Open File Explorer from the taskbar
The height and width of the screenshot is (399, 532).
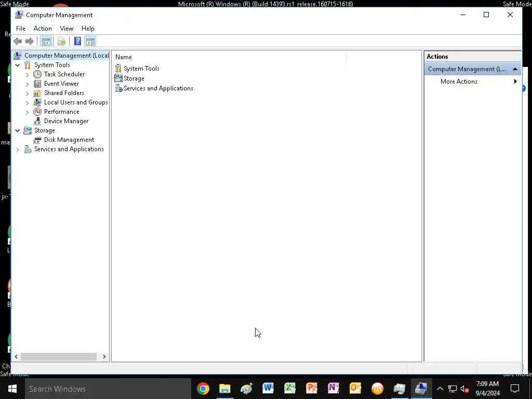point(224,389)
